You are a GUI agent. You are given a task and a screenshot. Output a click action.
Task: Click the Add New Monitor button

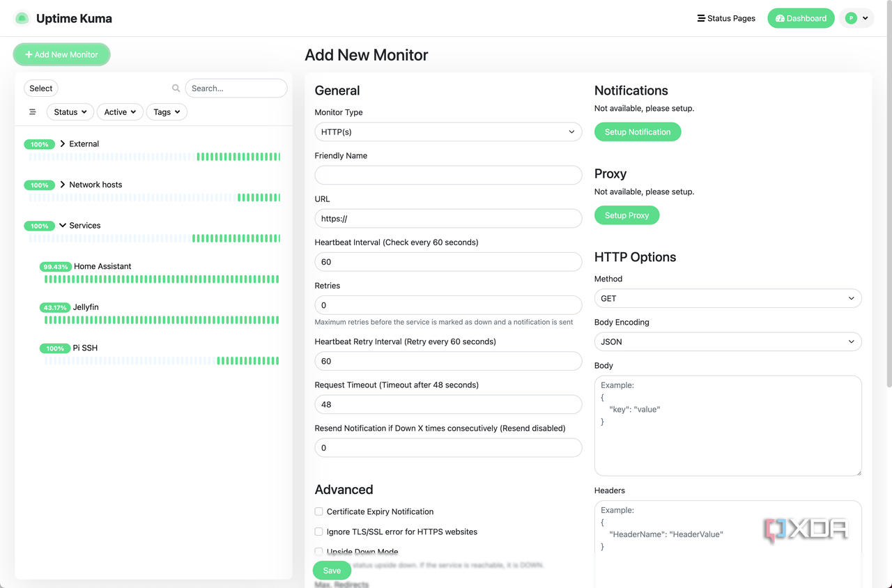(62, 54)
